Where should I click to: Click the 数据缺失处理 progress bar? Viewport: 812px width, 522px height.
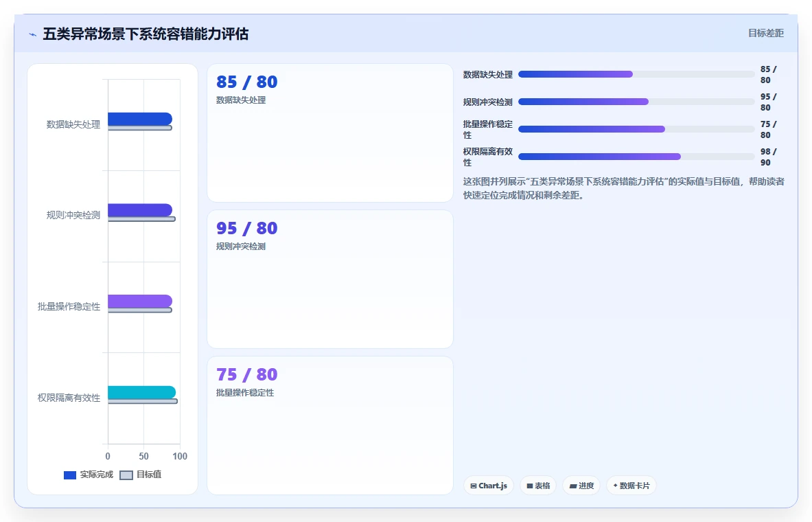tap(636, 74)
